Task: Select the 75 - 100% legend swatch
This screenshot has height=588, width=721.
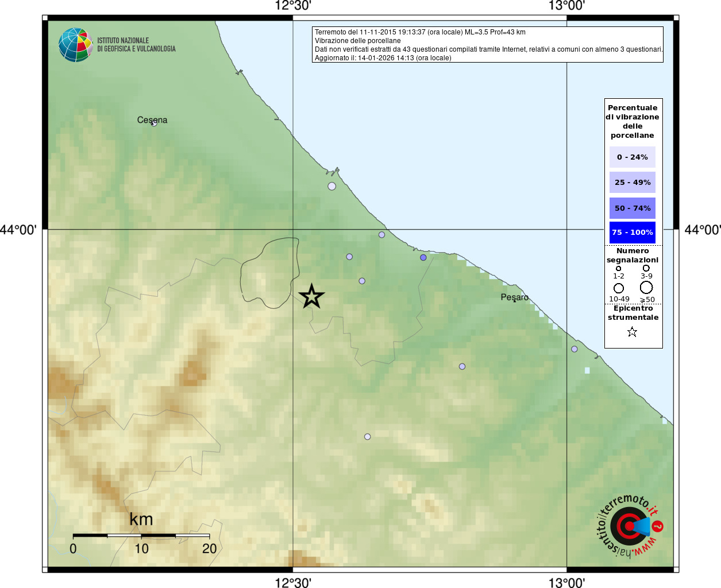Action: tap(632, 233)
